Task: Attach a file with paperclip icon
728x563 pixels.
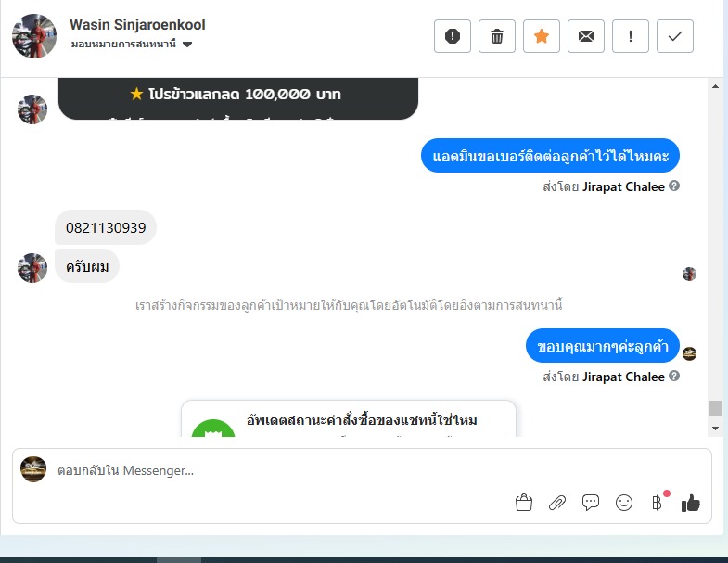Action: tap(557, 503)
